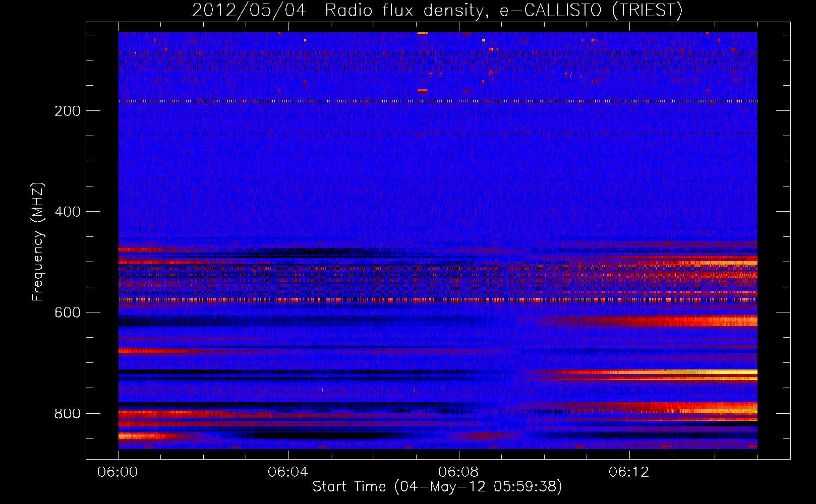Click the 600 frequency tick label
The image size is (816, 504).
[x=68, y=312]
